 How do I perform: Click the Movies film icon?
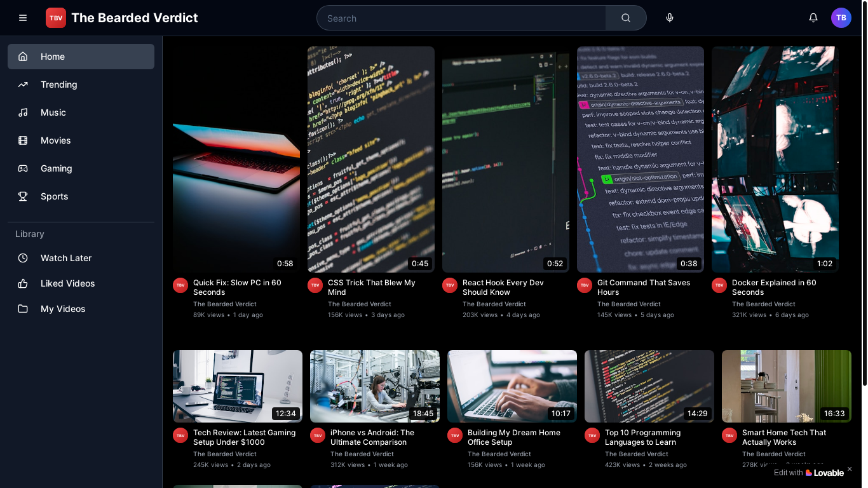click(x=23, y=140)
